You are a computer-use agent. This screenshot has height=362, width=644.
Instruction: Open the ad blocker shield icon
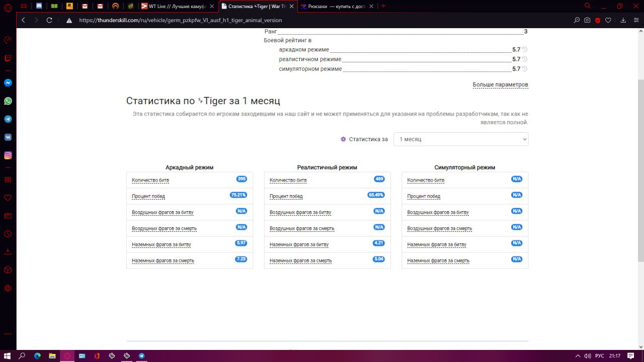pos(598,20)
